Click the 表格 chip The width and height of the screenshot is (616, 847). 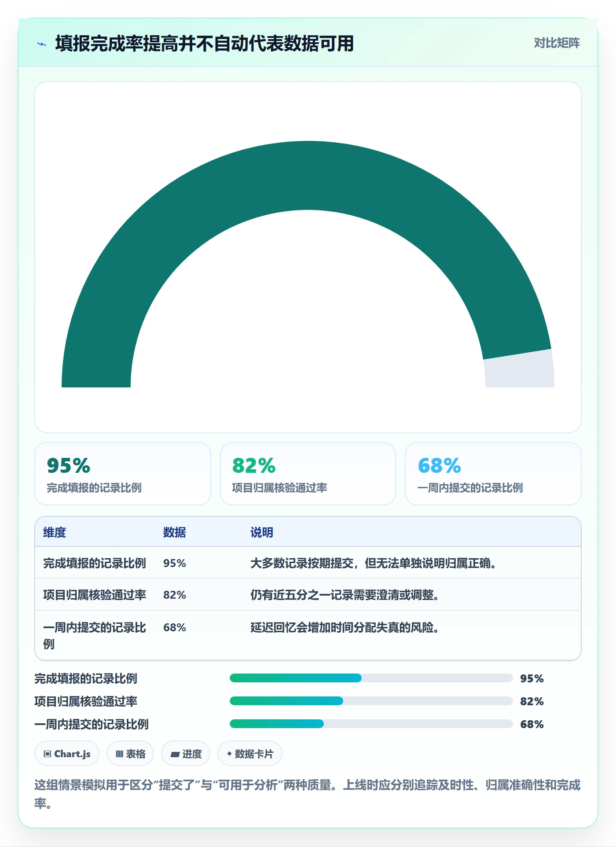[x=130, y=754]
